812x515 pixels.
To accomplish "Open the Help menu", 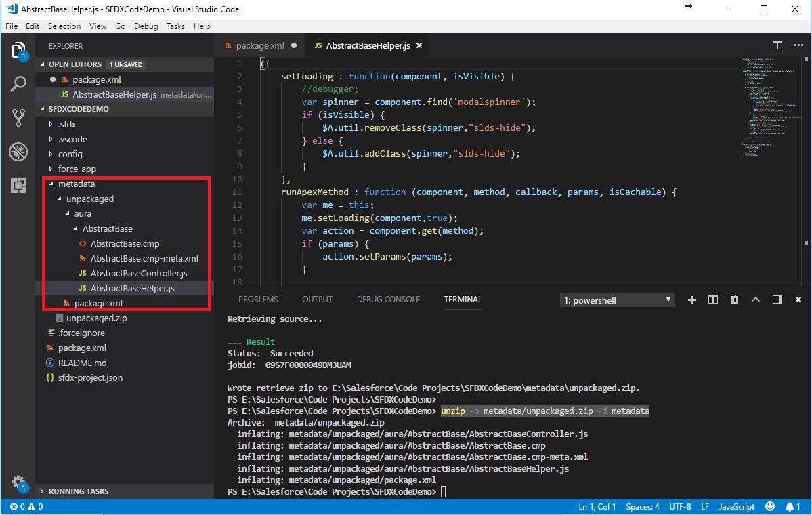I will coord(202,26).
